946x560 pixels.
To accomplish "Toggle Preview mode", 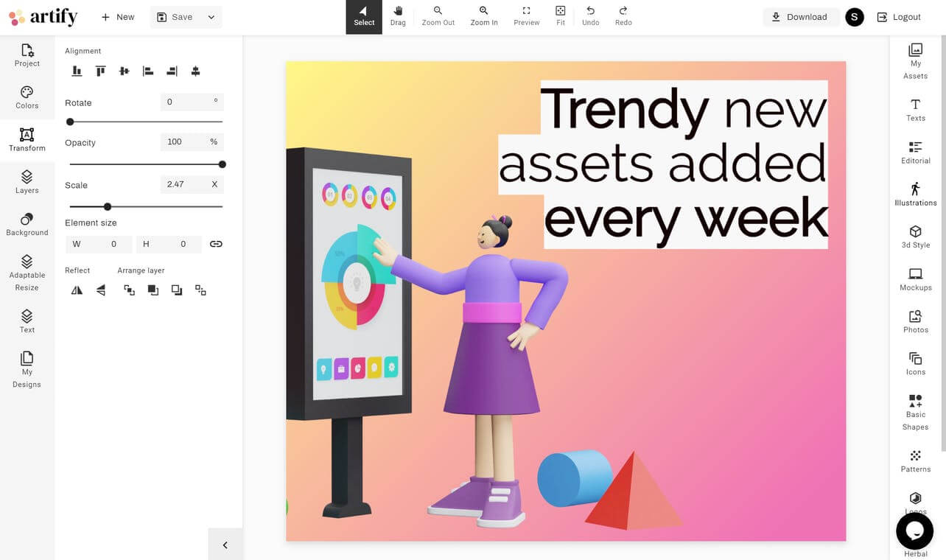I will point(526,16).
